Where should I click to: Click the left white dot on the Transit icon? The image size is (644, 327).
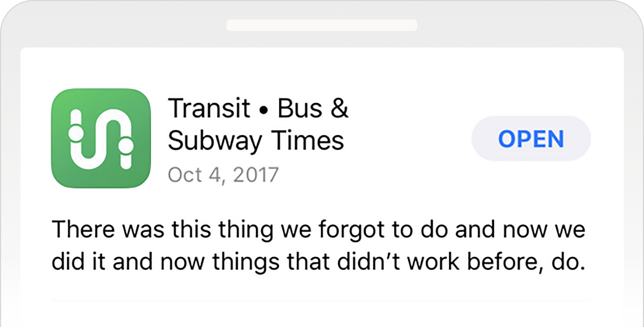point(76,133)
